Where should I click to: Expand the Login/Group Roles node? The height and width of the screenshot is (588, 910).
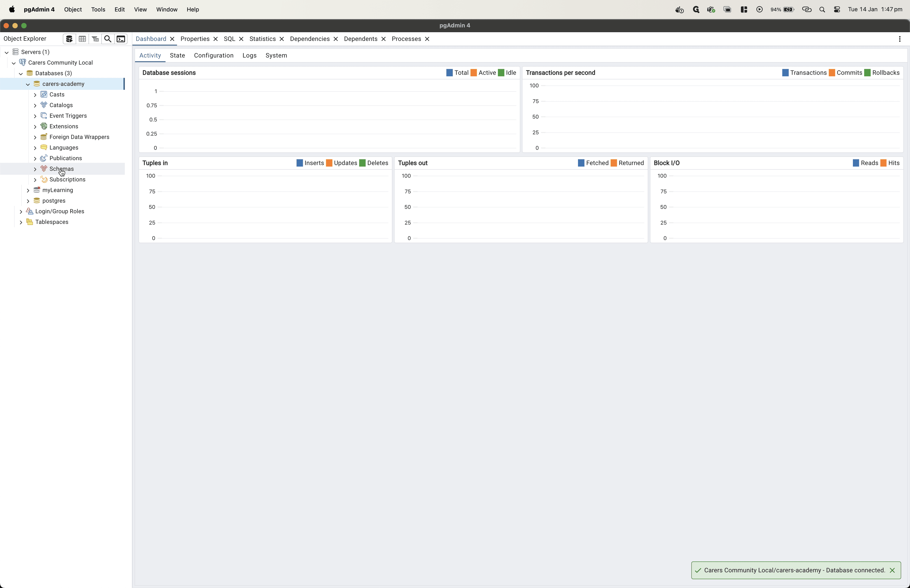(21, 212)
